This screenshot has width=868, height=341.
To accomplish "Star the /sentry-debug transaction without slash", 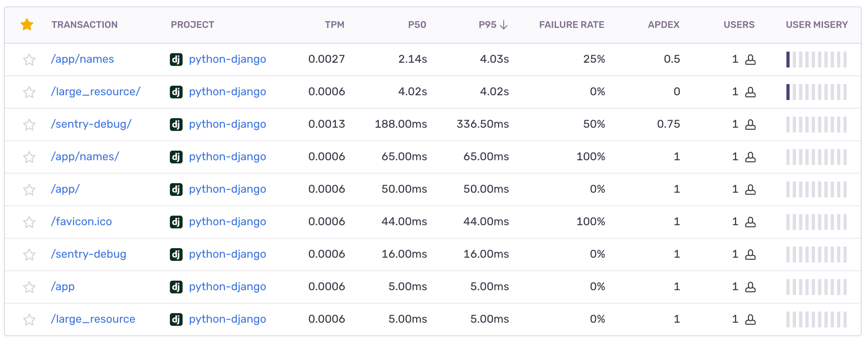I will 29,254.
